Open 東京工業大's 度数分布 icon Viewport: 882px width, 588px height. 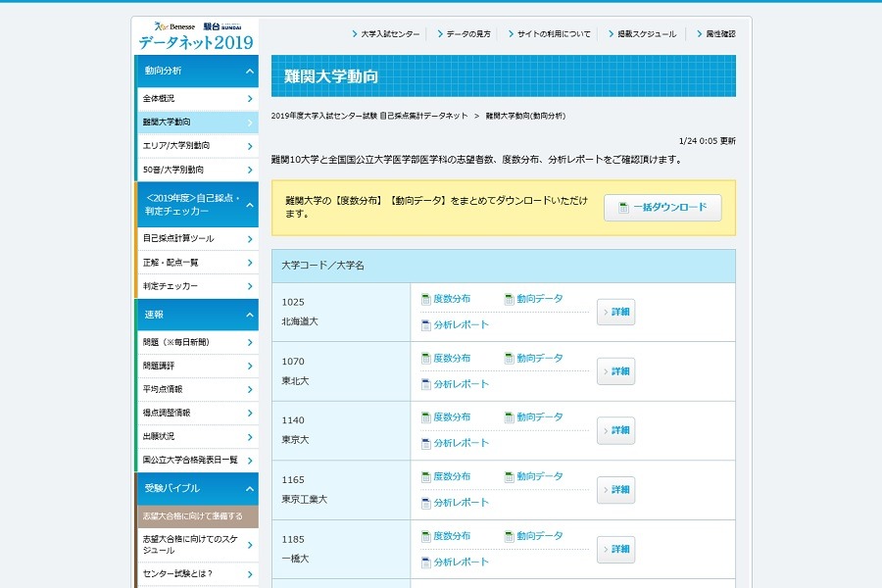coord(425,476)
